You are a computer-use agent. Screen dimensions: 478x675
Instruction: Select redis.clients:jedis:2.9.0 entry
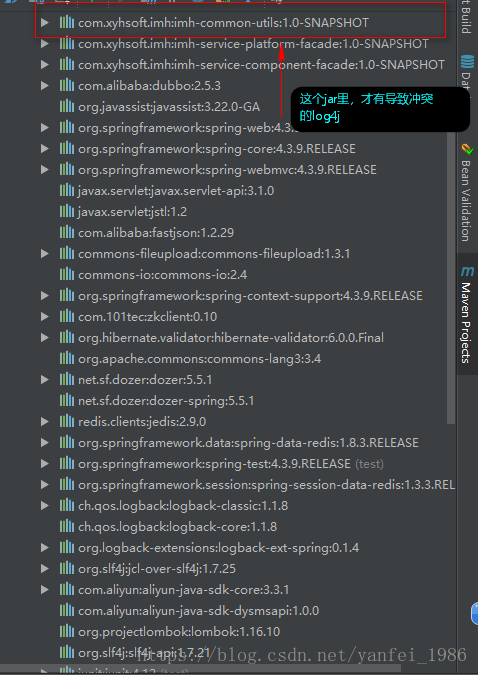(142, 422)
